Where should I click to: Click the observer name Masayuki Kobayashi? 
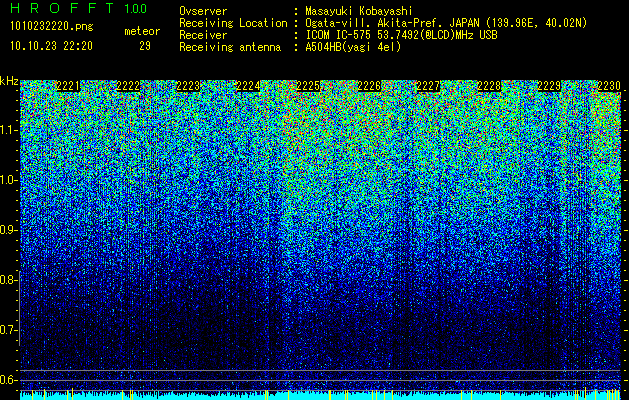(x=359, y=11)
